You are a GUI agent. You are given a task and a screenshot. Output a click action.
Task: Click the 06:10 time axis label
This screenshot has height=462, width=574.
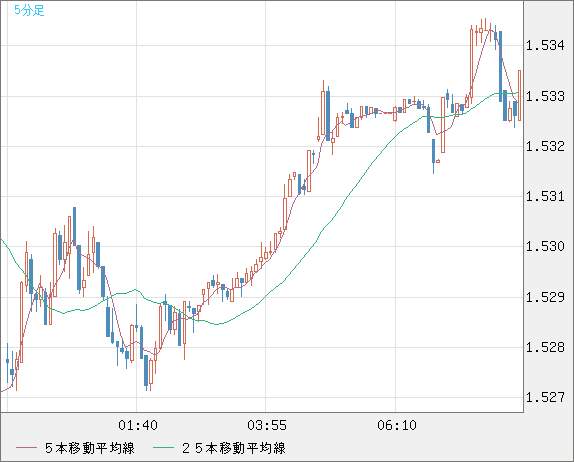(x=397, y=425)
